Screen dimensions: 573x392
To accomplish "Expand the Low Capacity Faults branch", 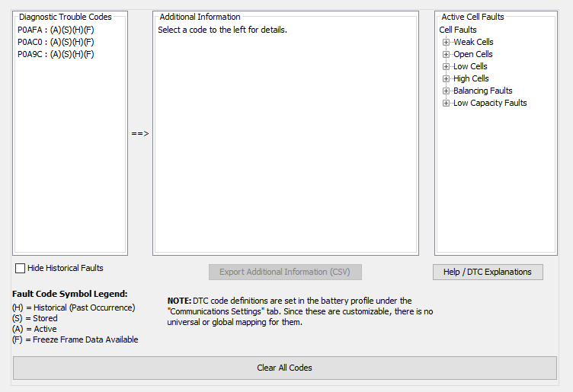I will [447, 103].
